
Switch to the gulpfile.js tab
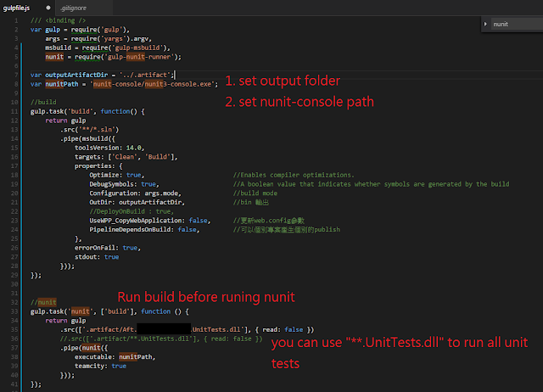[x=16, y=8]
